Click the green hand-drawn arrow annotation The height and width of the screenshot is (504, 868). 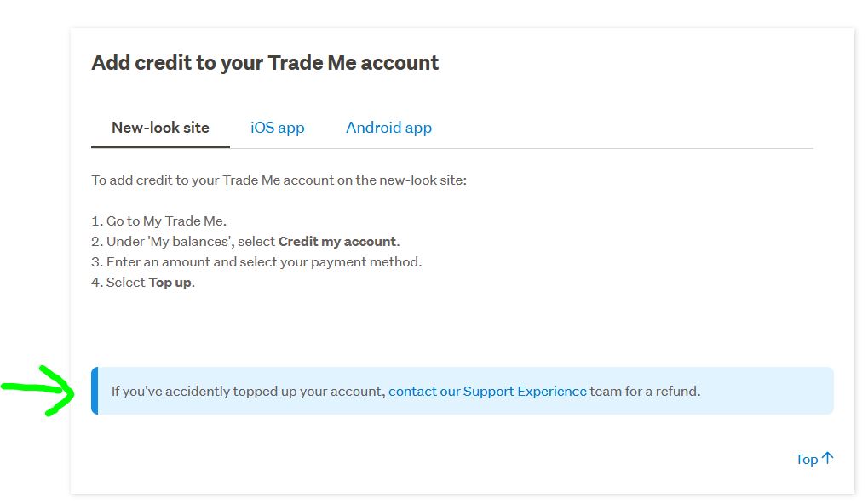point(44,390)
